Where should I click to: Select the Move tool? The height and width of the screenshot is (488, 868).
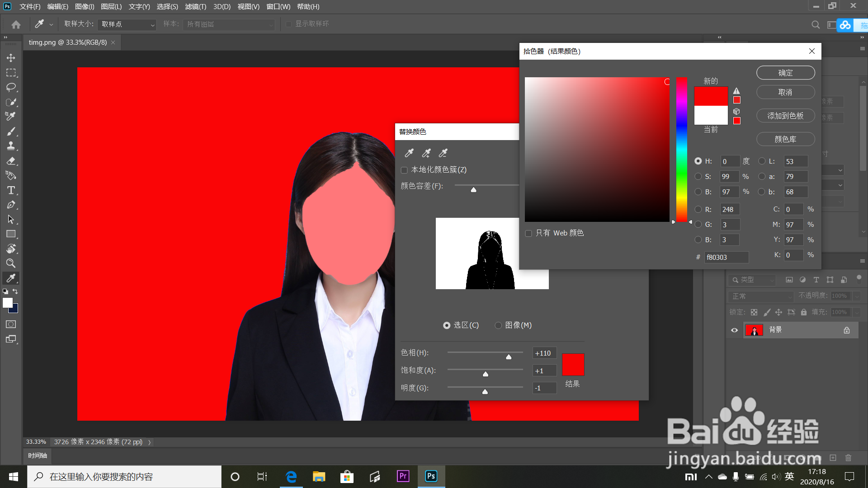[x=11, y=58]
